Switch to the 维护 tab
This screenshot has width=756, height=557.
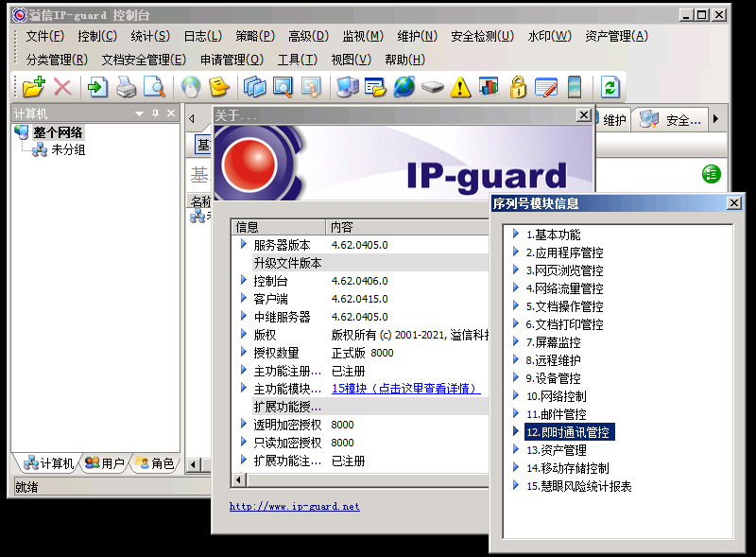(613, 120)
